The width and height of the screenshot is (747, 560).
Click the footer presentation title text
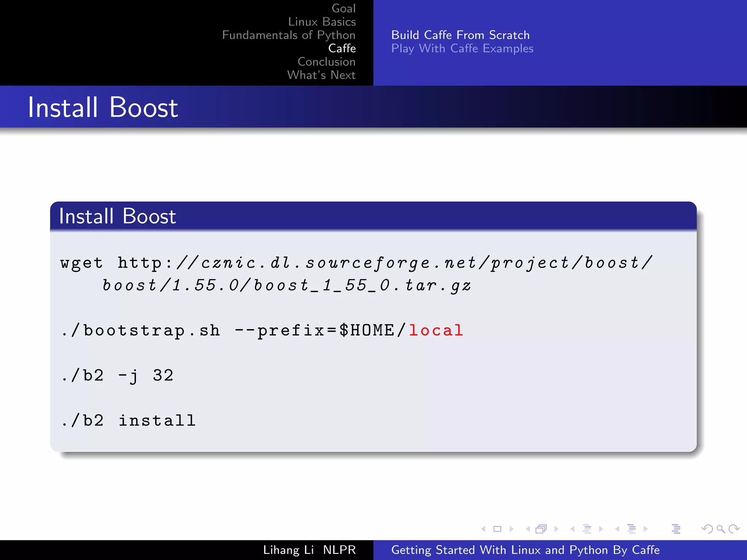[x=525, y=550]
